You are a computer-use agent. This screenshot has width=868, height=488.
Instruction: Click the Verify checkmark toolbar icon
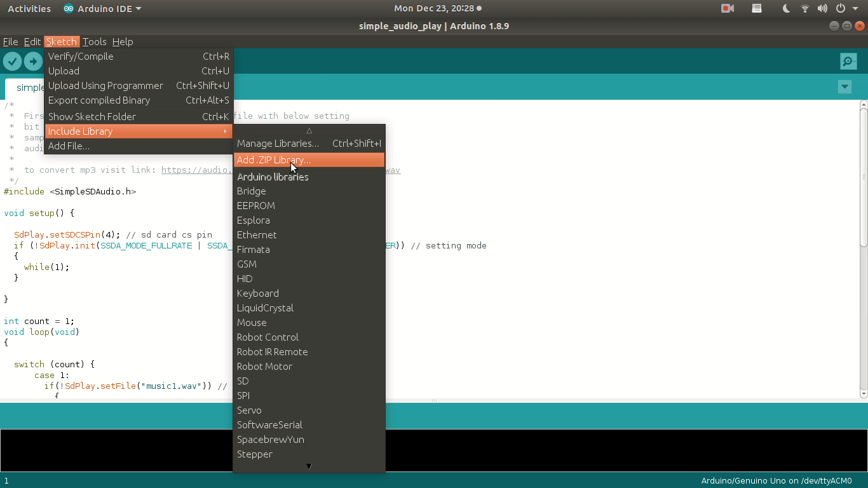(x=12, y=61)
